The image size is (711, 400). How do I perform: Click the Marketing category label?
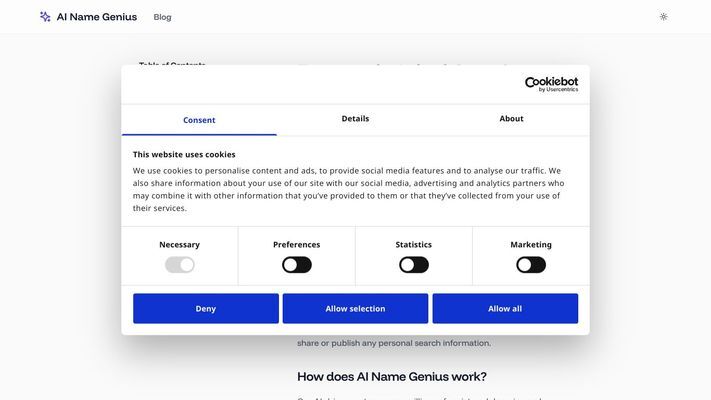point(531,244)
